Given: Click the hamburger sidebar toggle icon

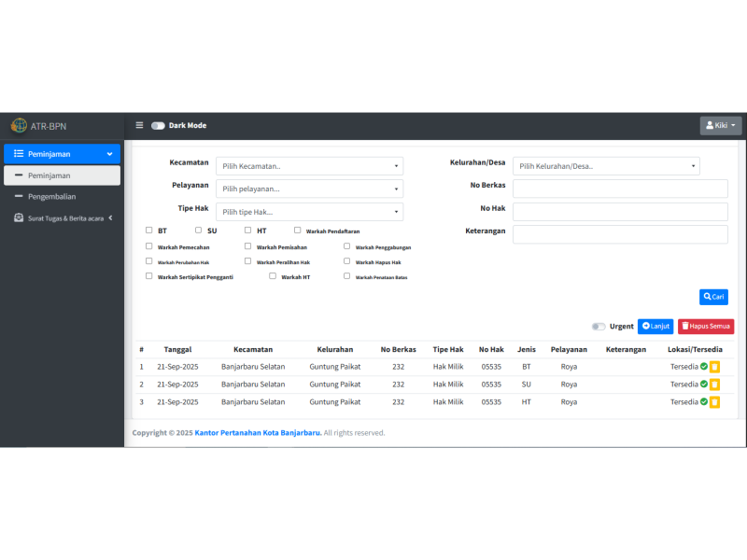Looking at the screenshot, I should tap(139, 125).
